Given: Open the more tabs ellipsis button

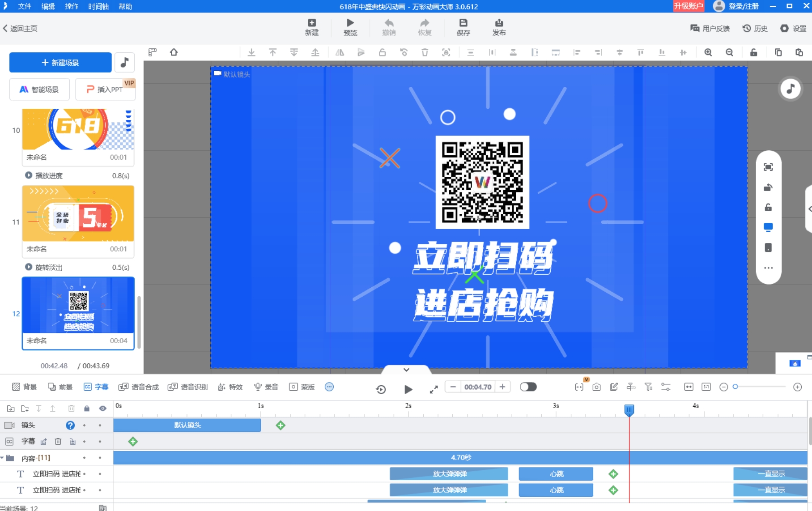Looking at the screenshot, I should (329, 387).
